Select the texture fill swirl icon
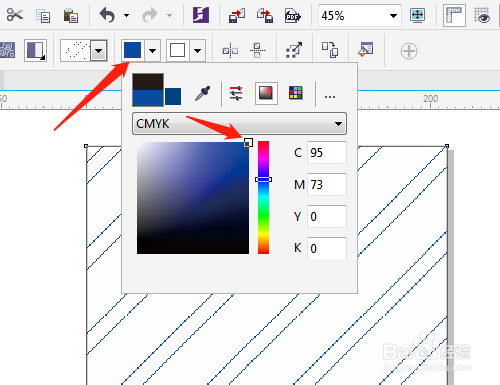 (7, 51)
